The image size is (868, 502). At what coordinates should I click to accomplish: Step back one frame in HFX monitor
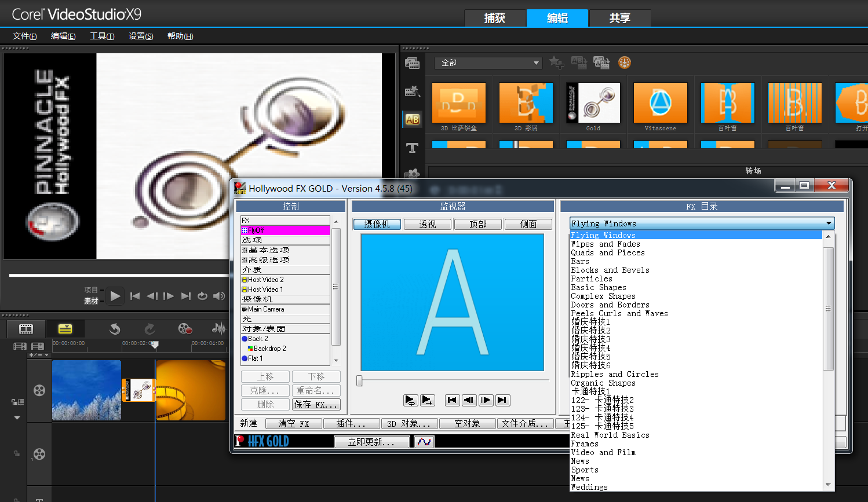[469, 400]
